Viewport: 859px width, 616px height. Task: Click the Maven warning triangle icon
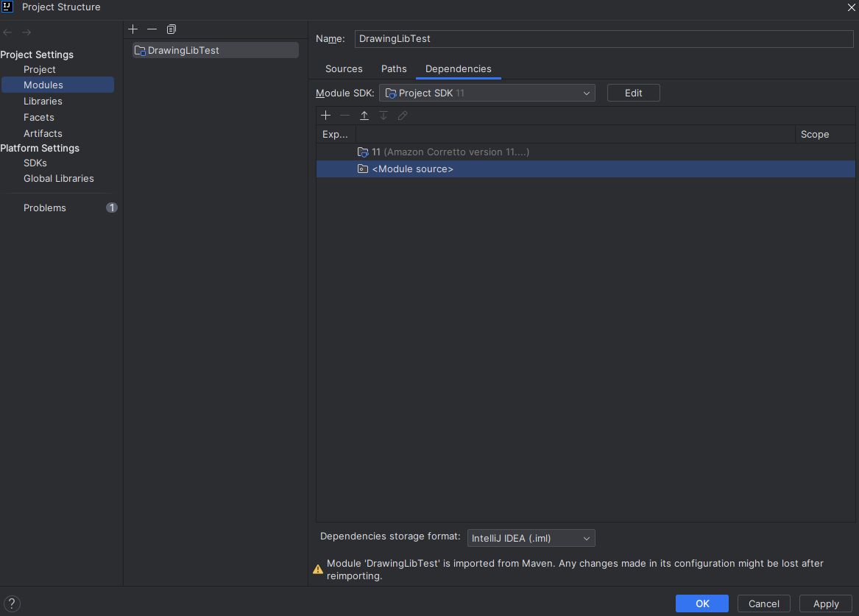pos(318,570)
